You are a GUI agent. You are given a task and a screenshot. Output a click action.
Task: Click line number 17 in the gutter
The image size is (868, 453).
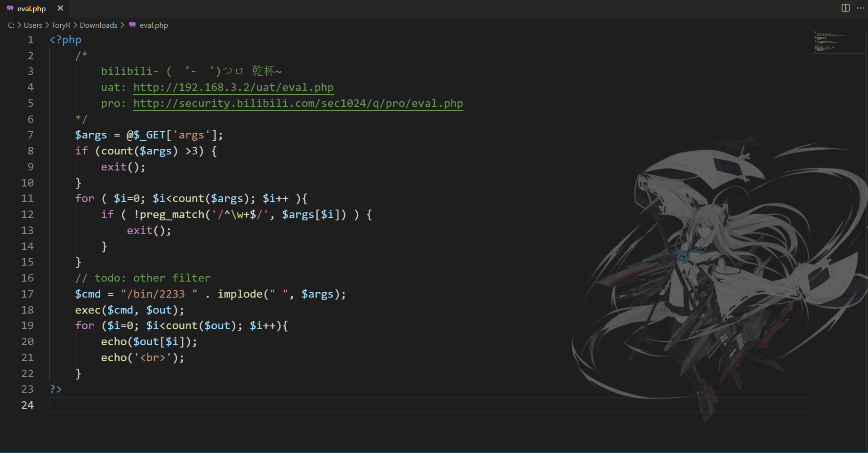pos(27,294)
